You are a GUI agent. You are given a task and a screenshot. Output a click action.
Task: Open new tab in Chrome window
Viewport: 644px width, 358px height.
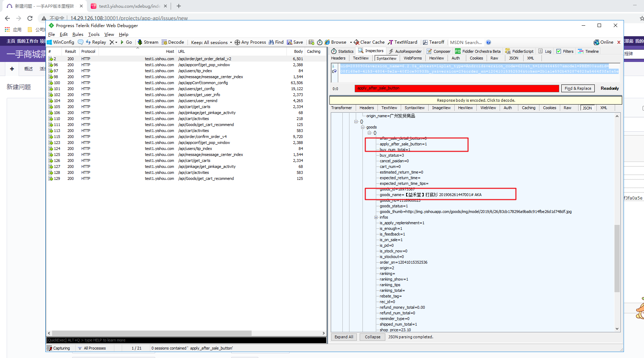(179, 6)
